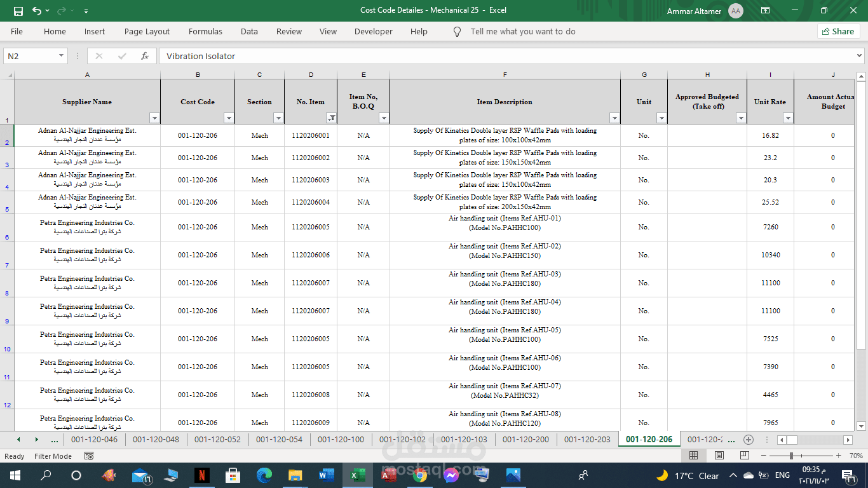
Task: Switch to Page Layout view icon
Action: (719, 456)
